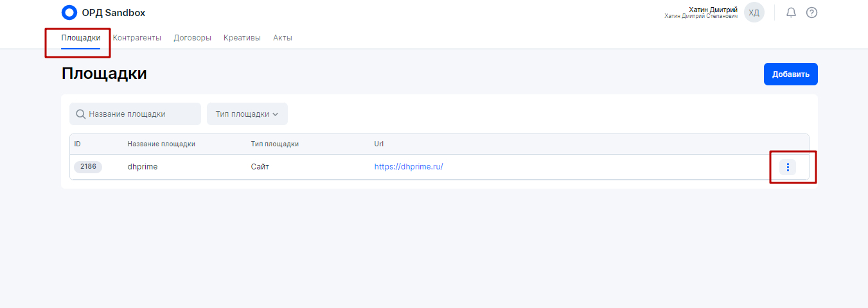Go to the Договоры tab
Viewport: 868px width, 308px height.
click(x=192, y=38)
